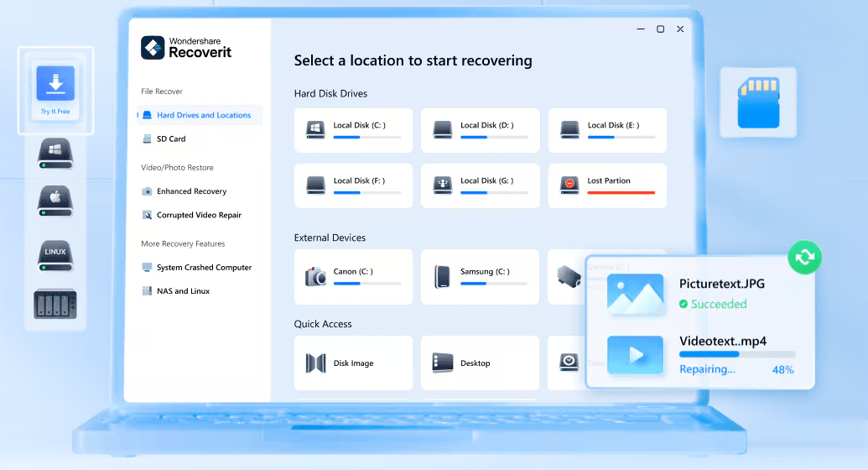Click the Local Disk (F:) drive icon
Image resolution: width=868 pixels, height=470 pixels.
(x=315, y=185)
